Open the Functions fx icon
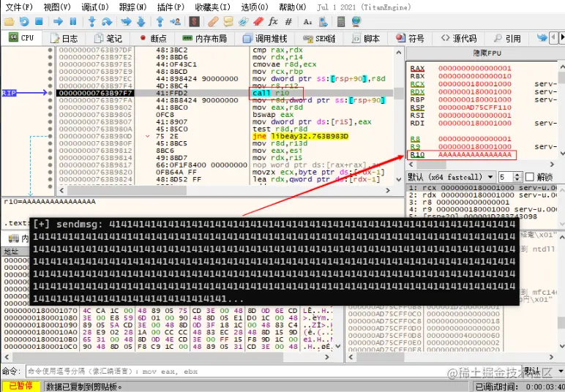 coord(273,22)
